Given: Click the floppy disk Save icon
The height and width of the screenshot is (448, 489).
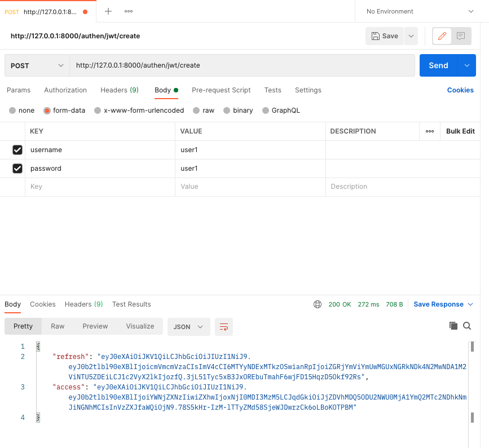Looking at the screenshot, I should (x=376, y=36).
